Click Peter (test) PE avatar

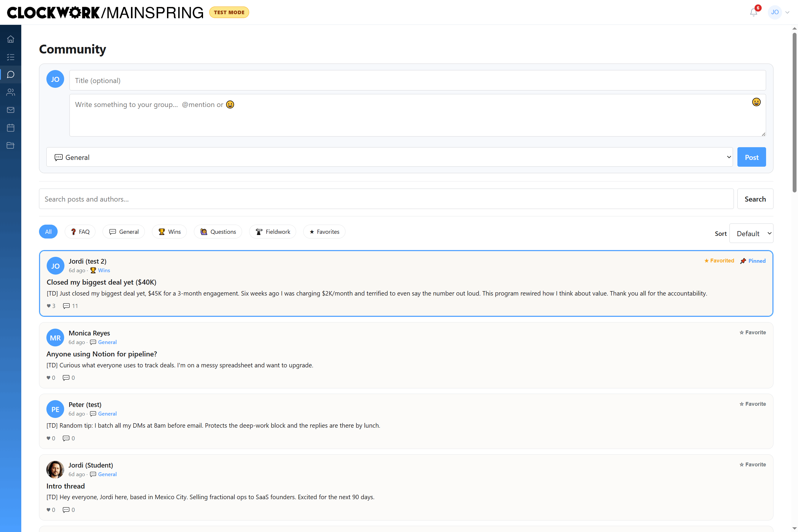coord(55,409)
